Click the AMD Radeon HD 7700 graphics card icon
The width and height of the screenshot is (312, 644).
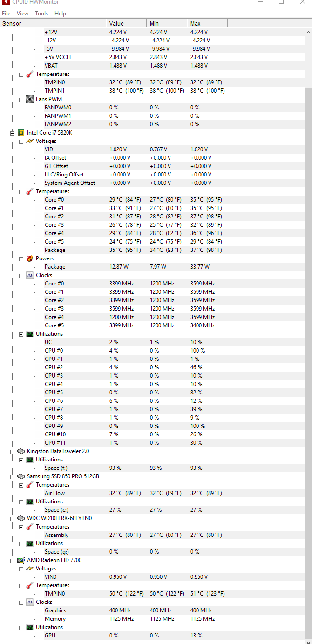(x=21, y=560)
